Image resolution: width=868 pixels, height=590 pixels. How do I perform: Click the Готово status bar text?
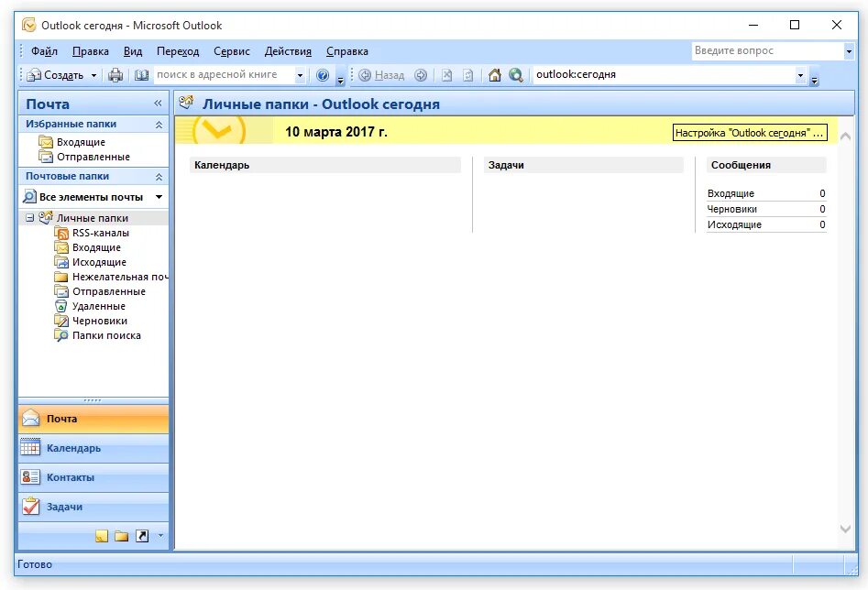[35, 564]
